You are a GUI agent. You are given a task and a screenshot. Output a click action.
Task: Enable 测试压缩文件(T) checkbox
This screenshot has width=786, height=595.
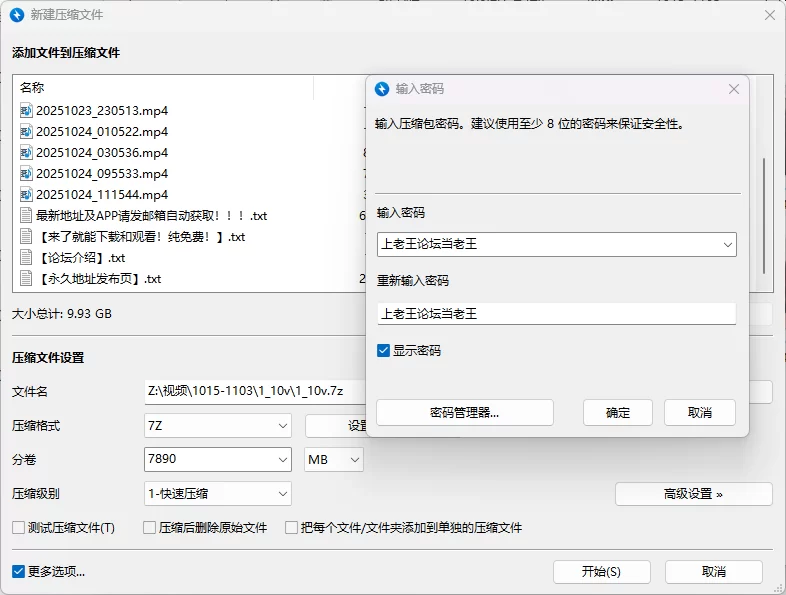(x=18, y=528)
